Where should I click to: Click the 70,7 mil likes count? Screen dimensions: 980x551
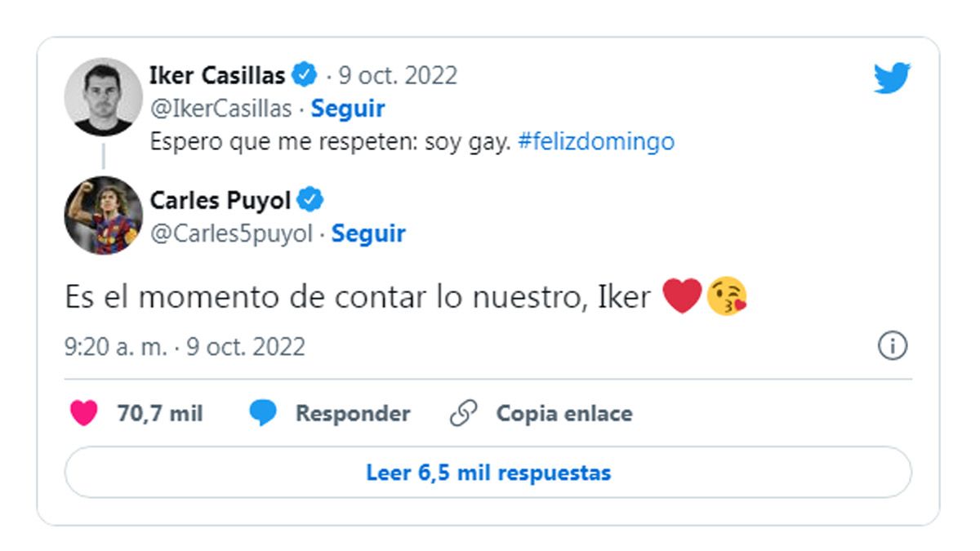click(159, 414)
